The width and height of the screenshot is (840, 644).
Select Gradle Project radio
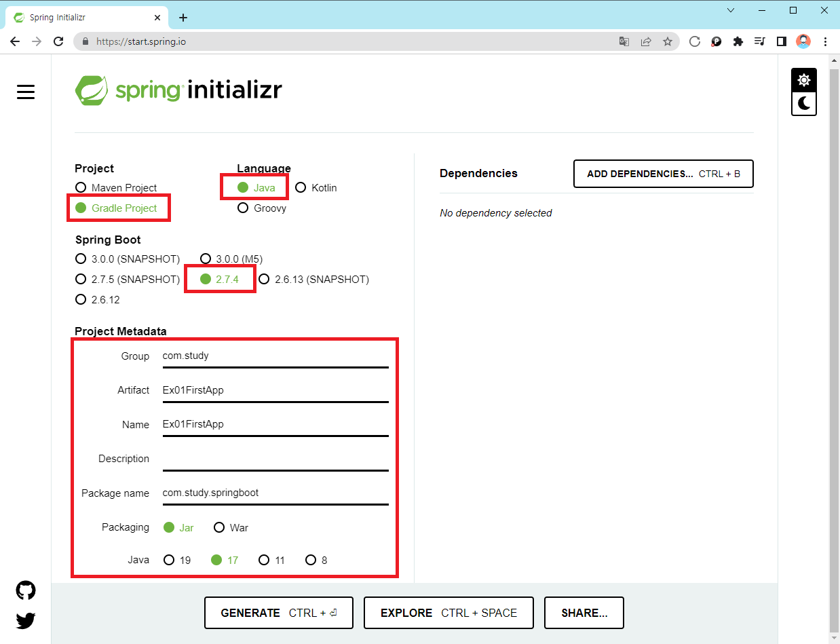tap(116, 208)
